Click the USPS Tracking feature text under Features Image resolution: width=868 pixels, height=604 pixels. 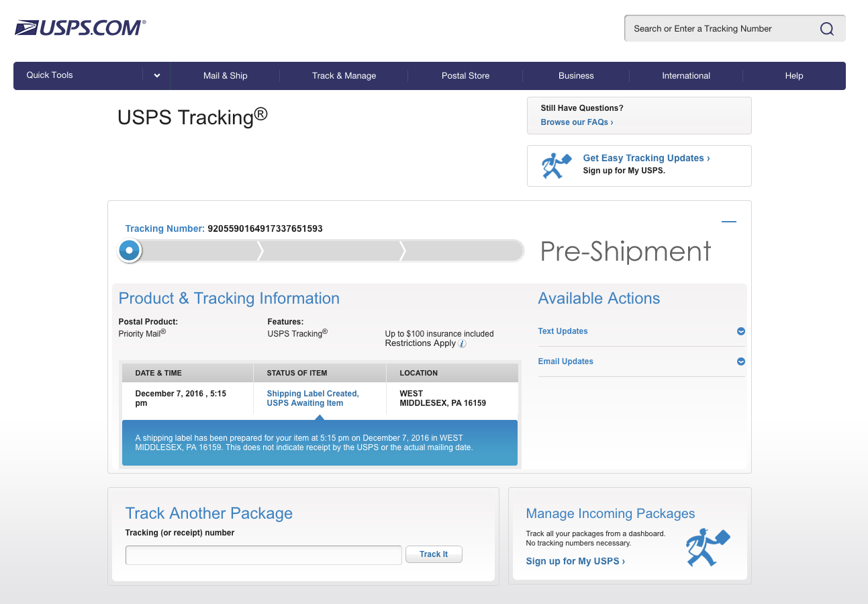pyautogui.click(x=297, y=333)
